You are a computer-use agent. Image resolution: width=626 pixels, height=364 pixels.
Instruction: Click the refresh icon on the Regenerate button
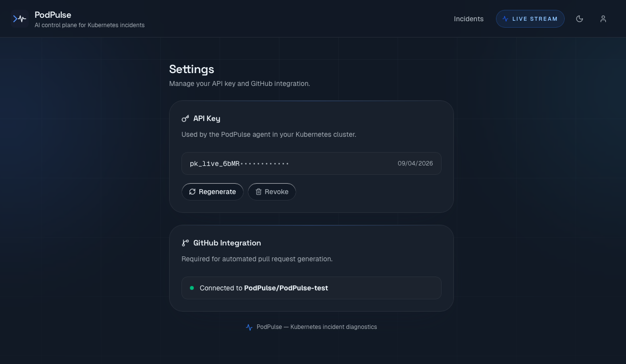point(192,192)
